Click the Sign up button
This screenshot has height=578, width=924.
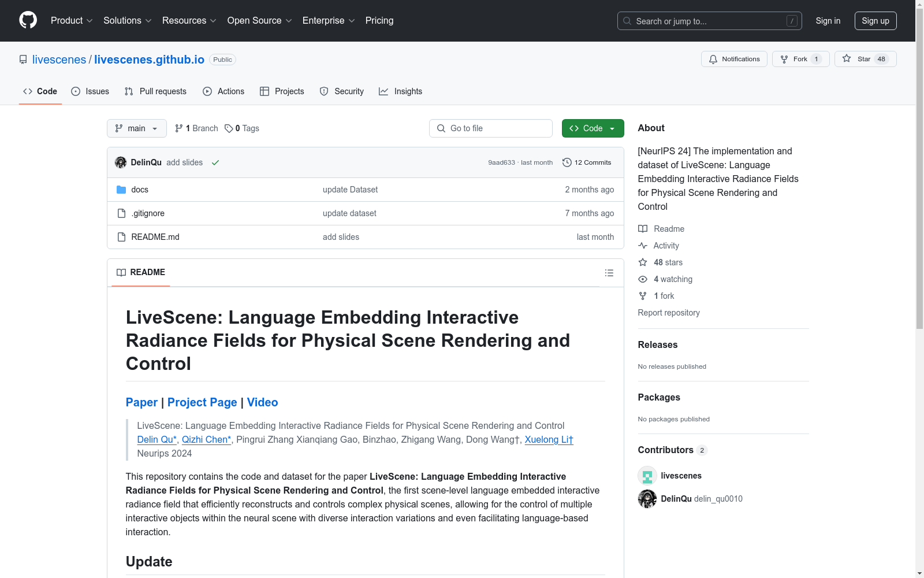(x=875, y=21)
